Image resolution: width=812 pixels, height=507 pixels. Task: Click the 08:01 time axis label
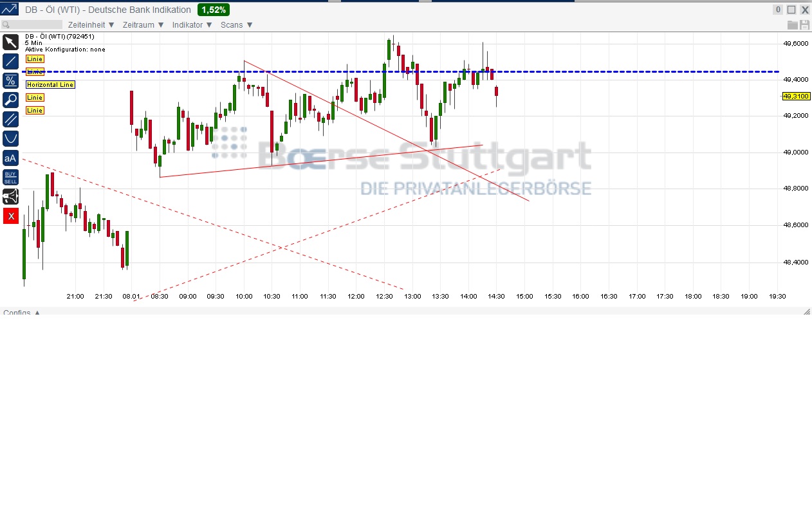click(131, 296)
